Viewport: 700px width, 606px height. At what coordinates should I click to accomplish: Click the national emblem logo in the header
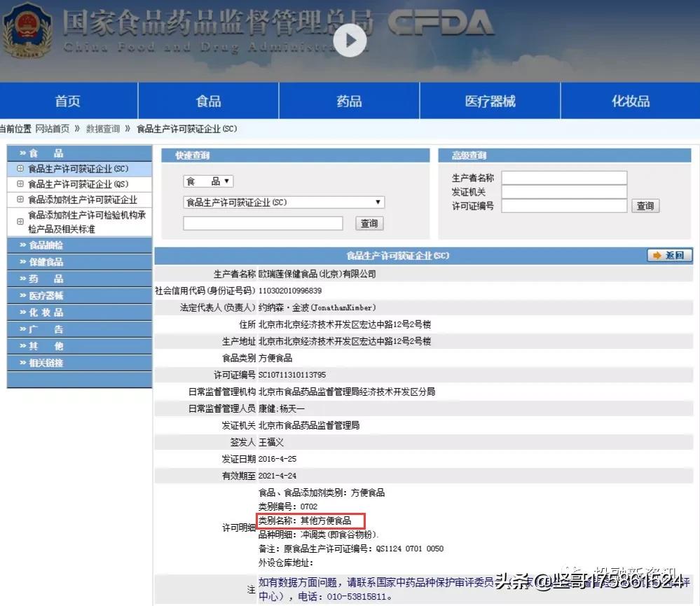28,30
